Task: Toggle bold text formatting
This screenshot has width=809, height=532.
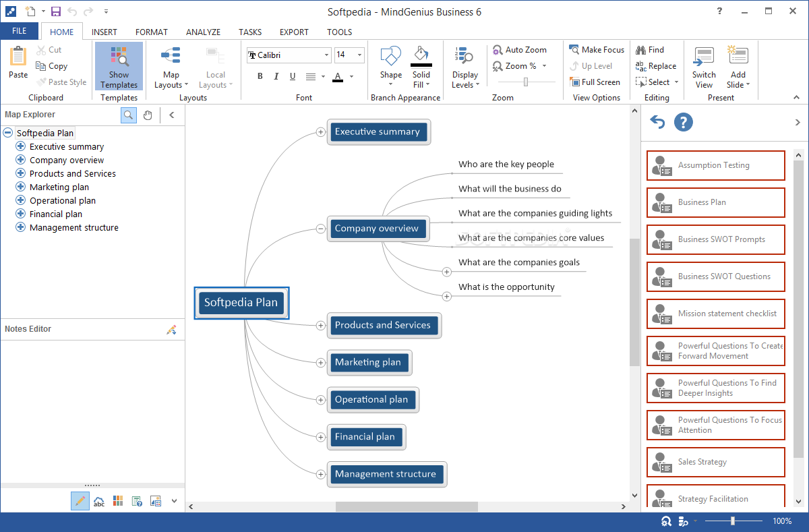Action: [x=260, y=77]
